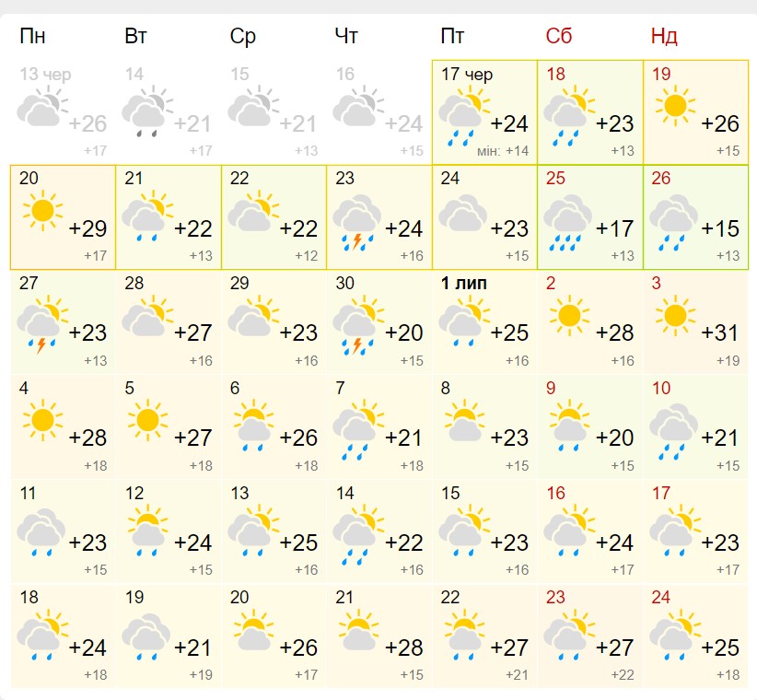This screenshot has height=700, width=757.
Task: Click the Пн weekday header
Action: (33, 37)
